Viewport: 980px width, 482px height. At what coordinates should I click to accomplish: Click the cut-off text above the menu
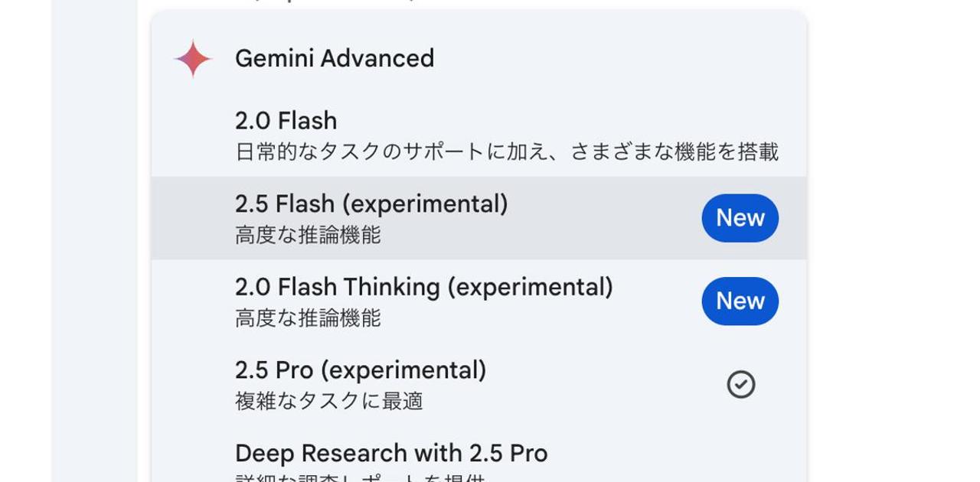[329, 2]
